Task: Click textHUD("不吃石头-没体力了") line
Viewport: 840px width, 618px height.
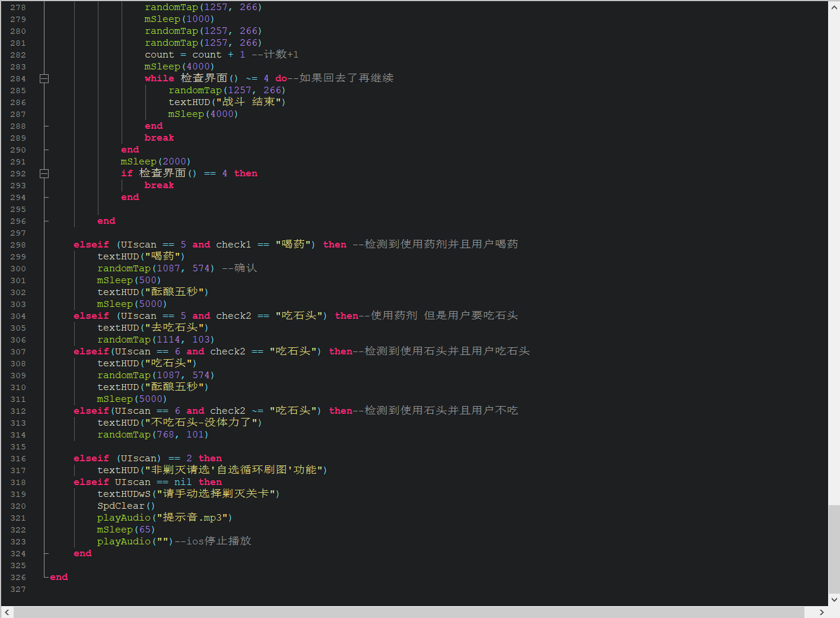Action: click(179, 423)
